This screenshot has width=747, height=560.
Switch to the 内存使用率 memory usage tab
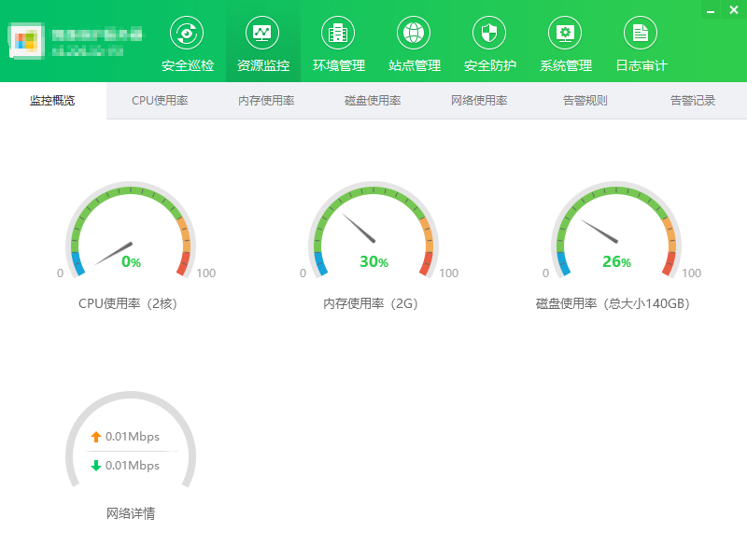(x=267, y=101)
